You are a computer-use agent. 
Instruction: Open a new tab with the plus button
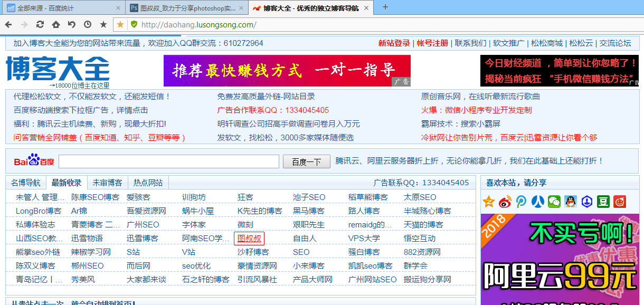click(x=385, y=7)
